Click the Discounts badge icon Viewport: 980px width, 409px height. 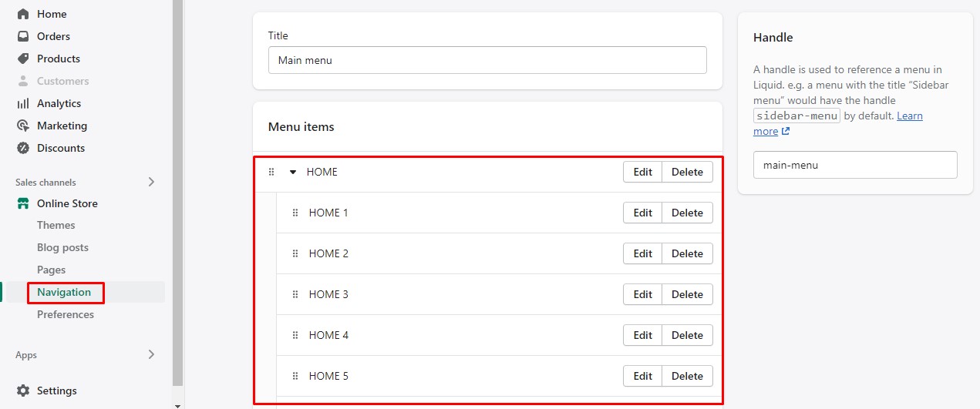[23, 148]
